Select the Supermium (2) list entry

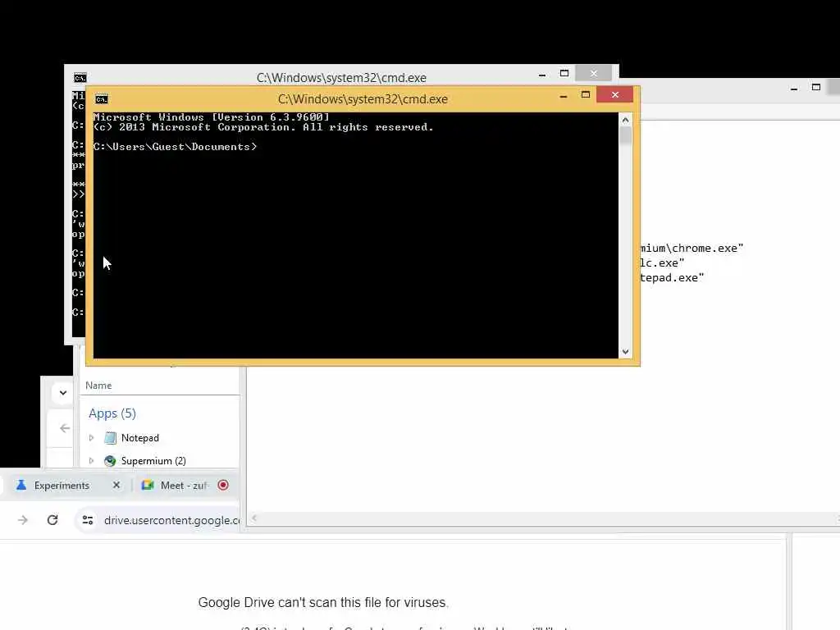[153, 461]
